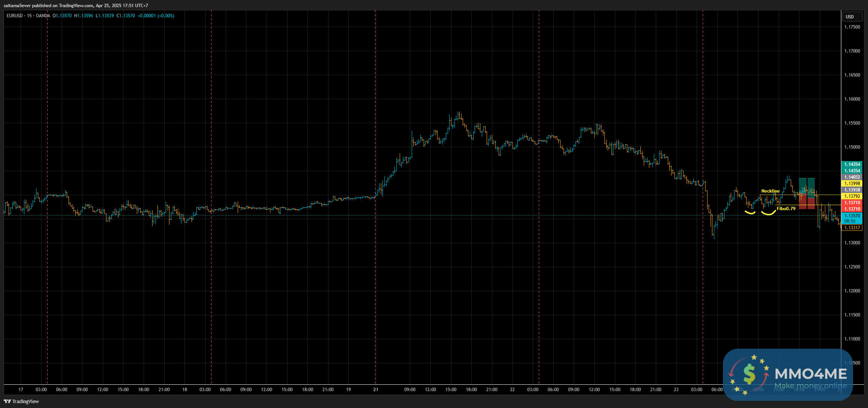
Task: Click the MMO4ME Make money online text
Action: pyautogui.click(x=811, y=386)
